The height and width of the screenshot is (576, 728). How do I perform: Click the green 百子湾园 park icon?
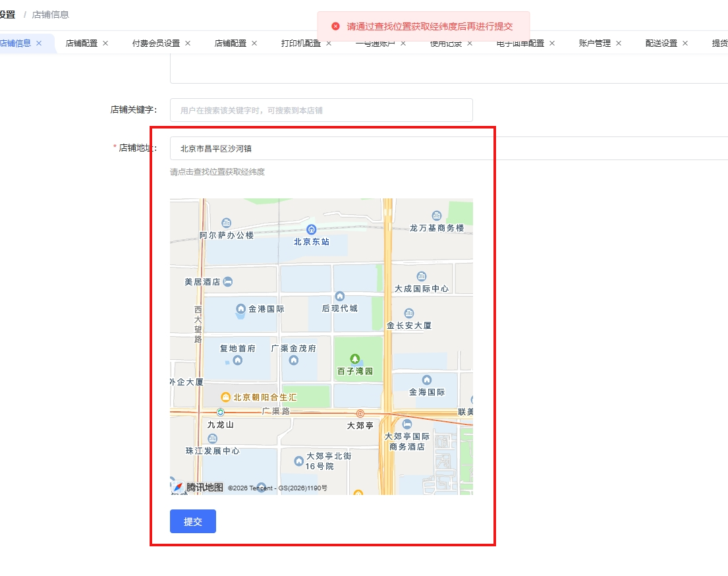[355, 359]
